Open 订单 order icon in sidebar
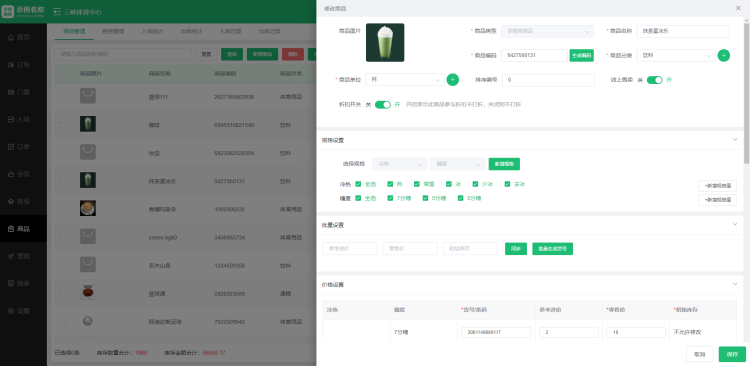This screenshot has width=750, height=366. click(11, 147)
